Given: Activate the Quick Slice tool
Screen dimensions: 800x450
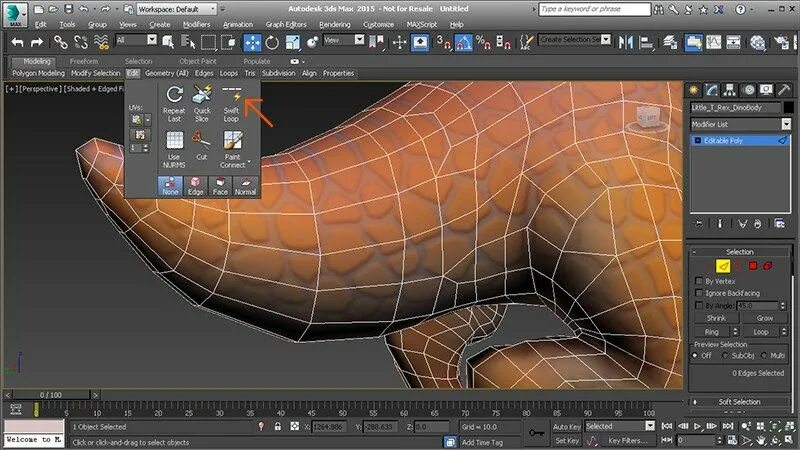Looking at the screenshot, I should coord(202,104).
